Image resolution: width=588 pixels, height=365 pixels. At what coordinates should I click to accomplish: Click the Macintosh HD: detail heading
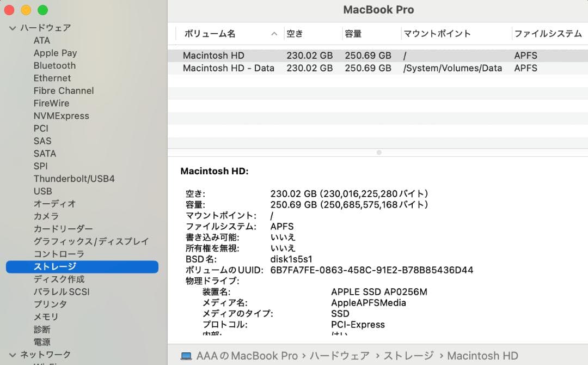[x=215, y=171]
